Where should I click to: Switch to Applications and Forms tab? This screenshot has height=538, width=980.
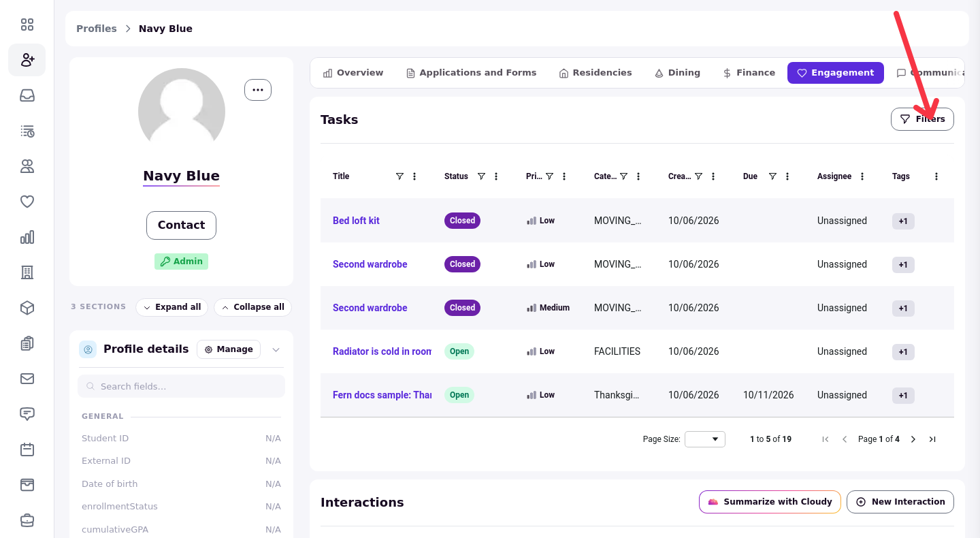pyautogui.click(x=471, y=73)
